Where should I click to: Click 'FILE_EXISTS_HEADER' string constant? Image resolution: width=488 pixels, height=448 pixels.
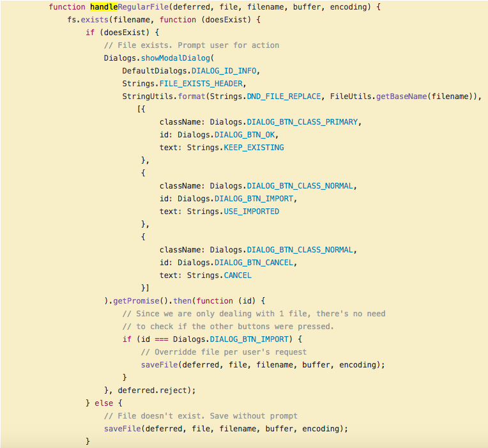[201, 84]
